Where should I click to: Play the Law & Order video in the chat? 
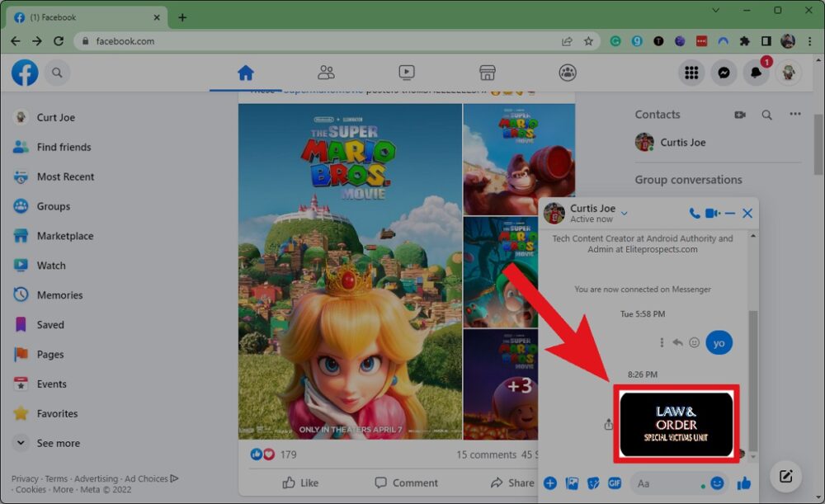(x=675, y=424)
